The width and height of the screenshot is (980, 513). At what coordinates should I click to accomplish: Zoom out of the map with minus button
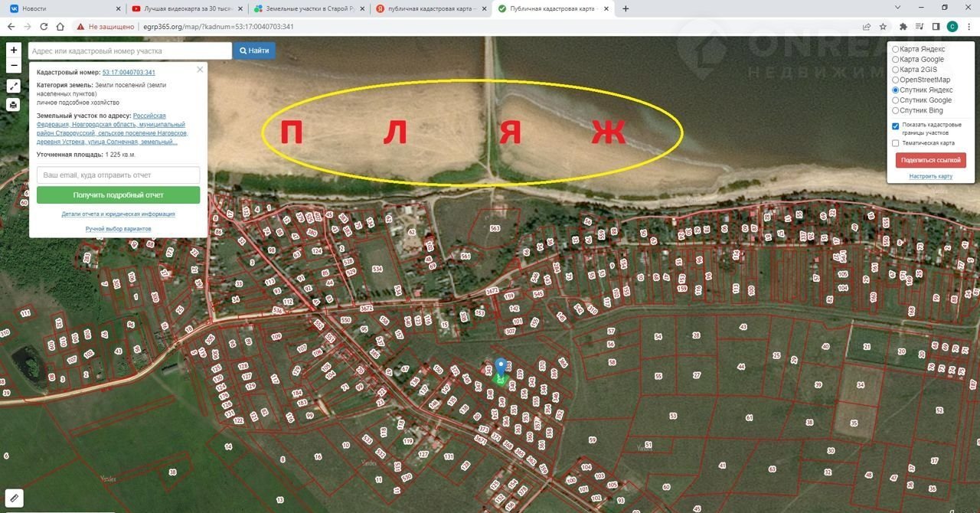click(x=14, y=66)
